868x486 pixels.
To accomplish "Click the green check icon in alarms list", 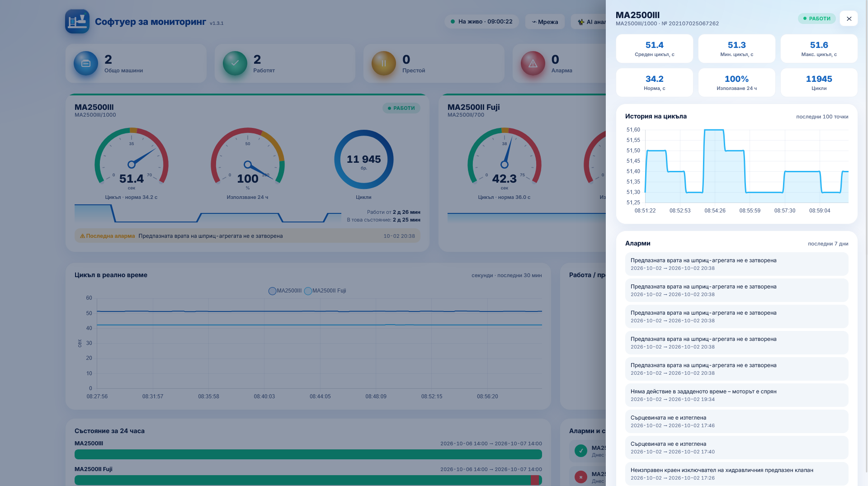I will [x=581, y=451].
